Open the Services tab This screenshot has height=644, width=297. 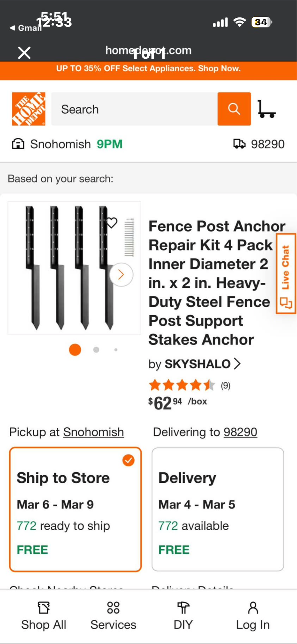[x=113, y=616]
